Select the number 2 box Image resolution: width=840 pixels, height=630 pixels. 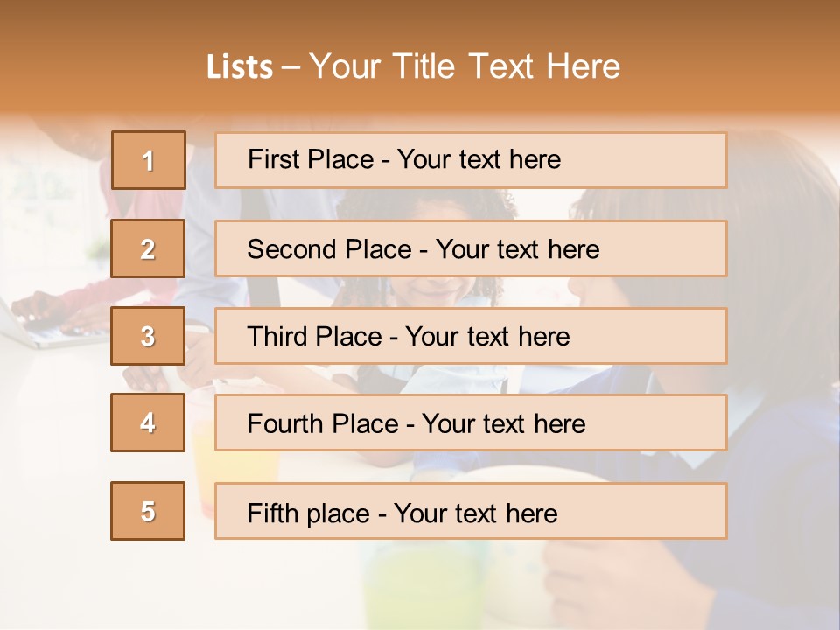tap(148, 248)
